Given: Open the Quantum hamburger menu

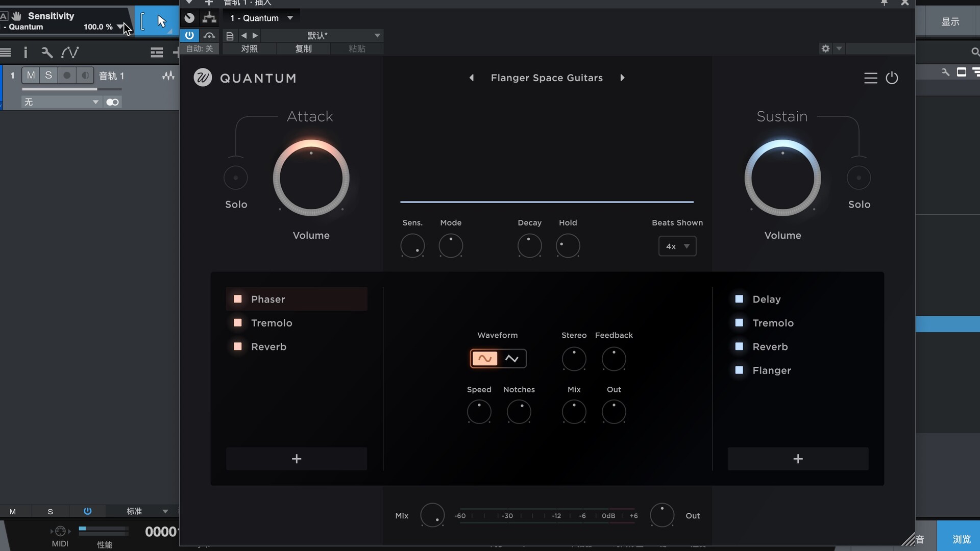Looking at the screenshot, I should coord(870,78).
